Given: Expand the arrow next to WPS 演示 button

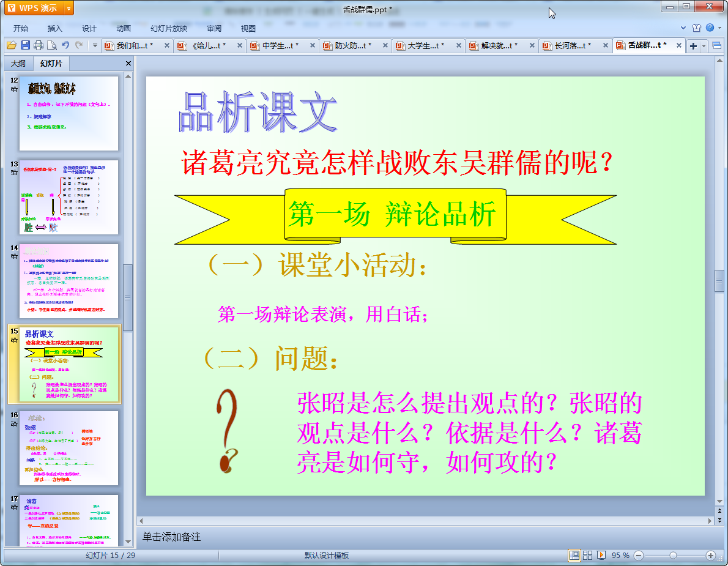Looking at the screenshot, I should point(69,8).
